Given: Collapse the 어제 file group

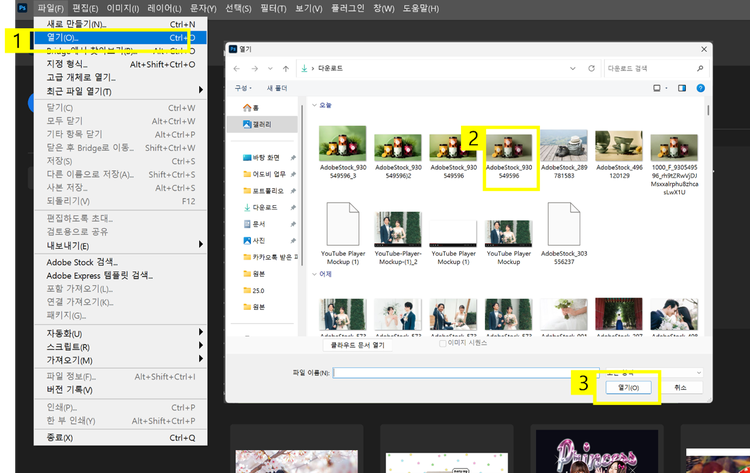Looking at the screenshot, I should tap(314, 274).
